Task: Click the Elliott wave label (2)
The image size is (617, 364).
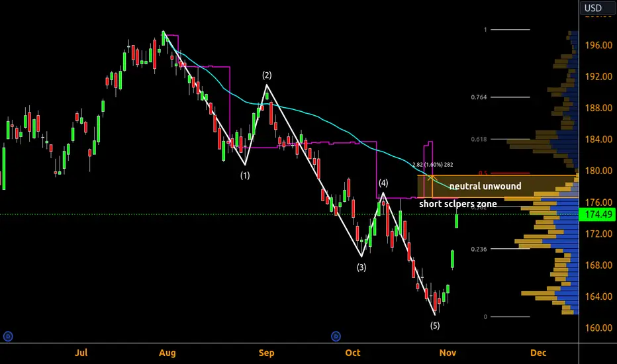Action: pyautogui.click(x=267, y=75)
